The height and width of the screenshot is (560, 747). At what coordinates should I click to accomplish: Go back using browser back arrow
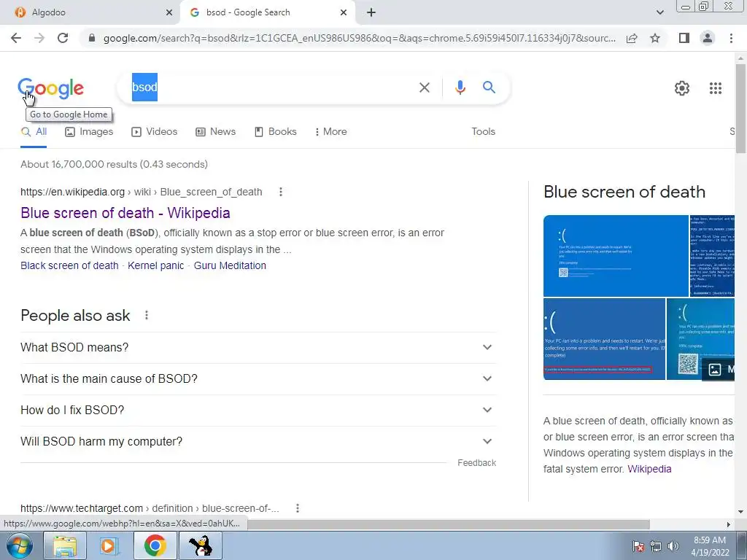point(16,38)
